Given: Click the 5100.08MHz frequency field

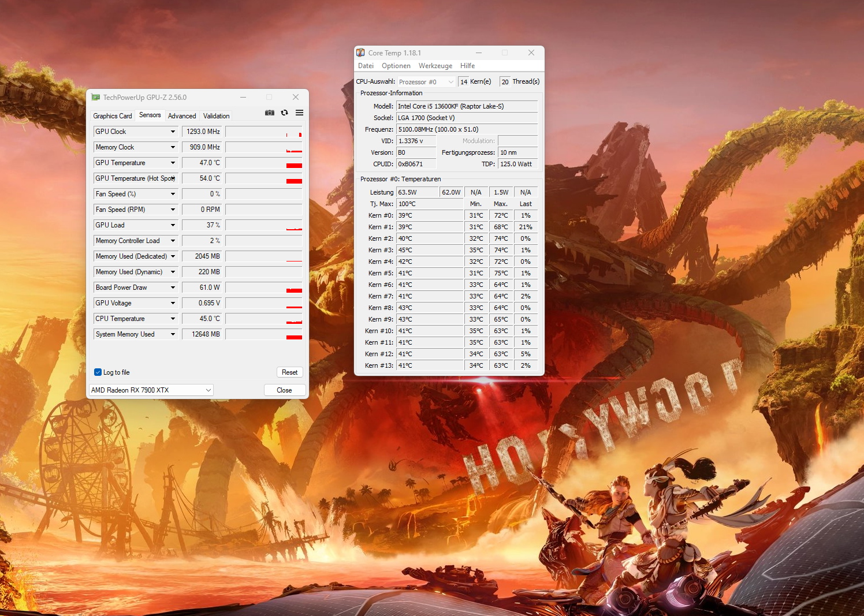Looking at the screenshot, I should [x=467, y=129].
